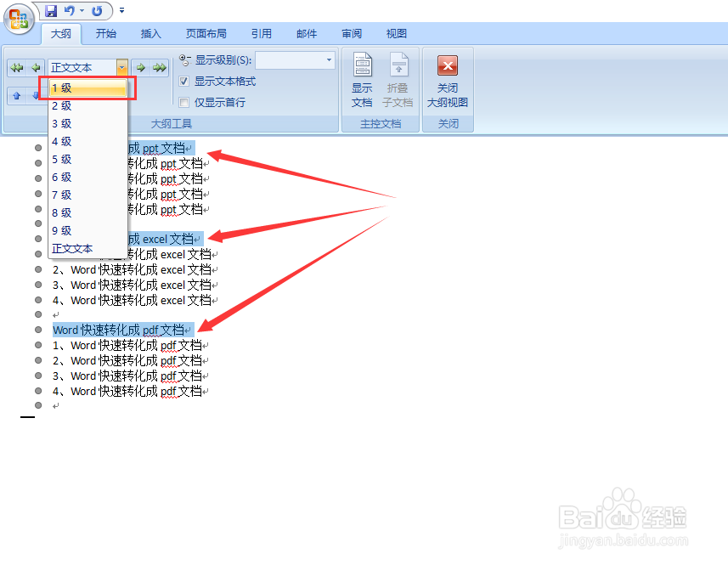Click bullet beside 2、Word 快速转化成 excel 文档

point(38,269)
